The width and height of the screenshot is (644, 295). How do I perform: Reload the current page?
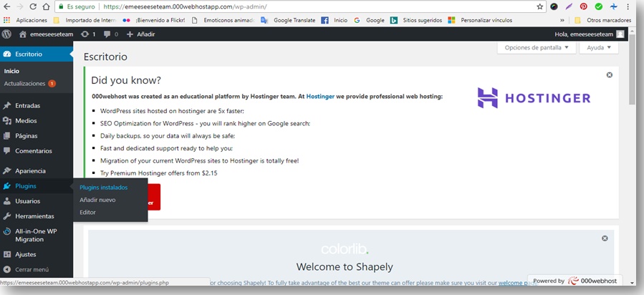pos(33,6)
